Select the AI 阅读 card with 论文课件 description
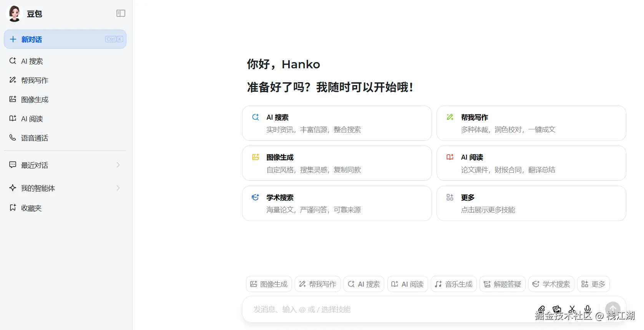The height and width of the screenshot is (330, 644). 531,163
